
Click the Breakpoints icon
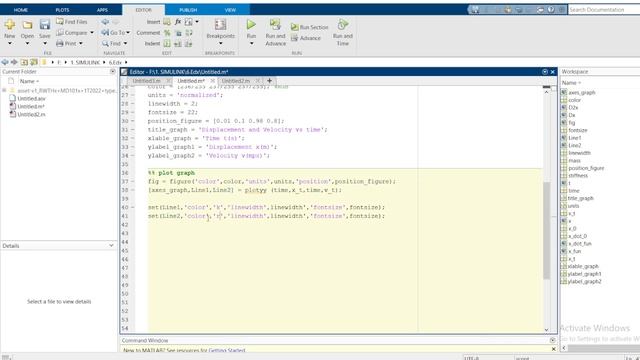(x=220, y=25)
